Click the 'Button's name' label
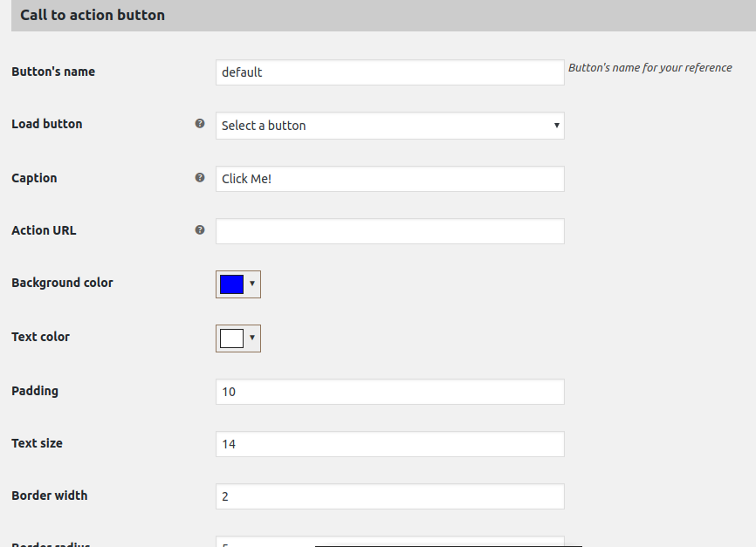This screenshot has height=547, width=756. [53, 72]
